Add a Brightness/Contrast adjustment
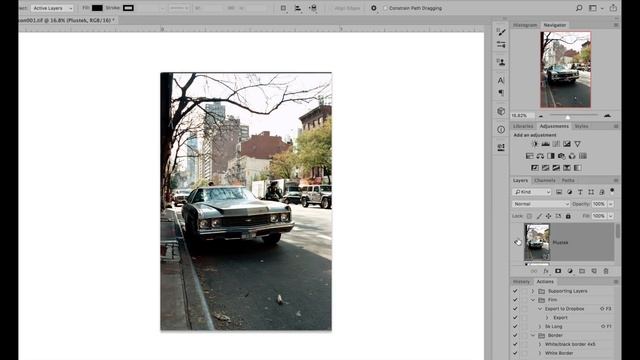This screenshot has width=640, height=360. coord(535,144)
